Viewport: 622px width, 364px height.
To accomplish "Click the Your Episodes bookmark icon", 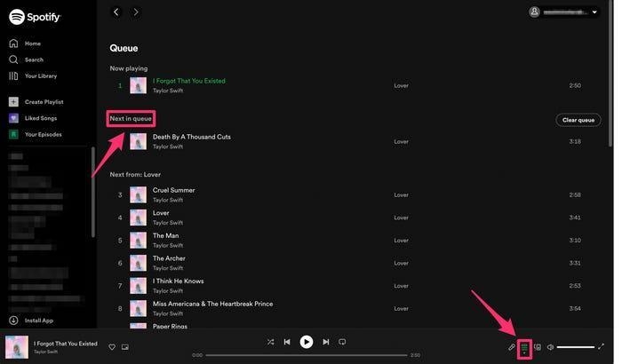I will point(13,134).
